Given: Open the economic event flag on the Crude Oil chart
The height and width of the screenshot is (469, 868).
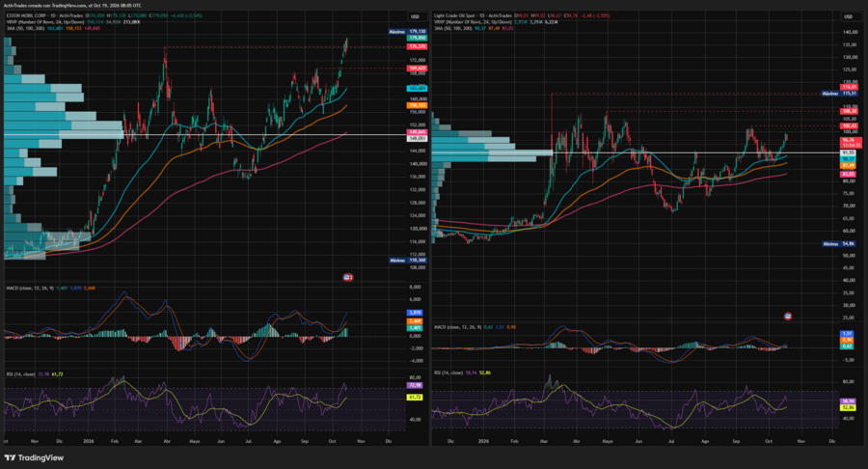Looking at the screenshot, I should tap(788, 317).
